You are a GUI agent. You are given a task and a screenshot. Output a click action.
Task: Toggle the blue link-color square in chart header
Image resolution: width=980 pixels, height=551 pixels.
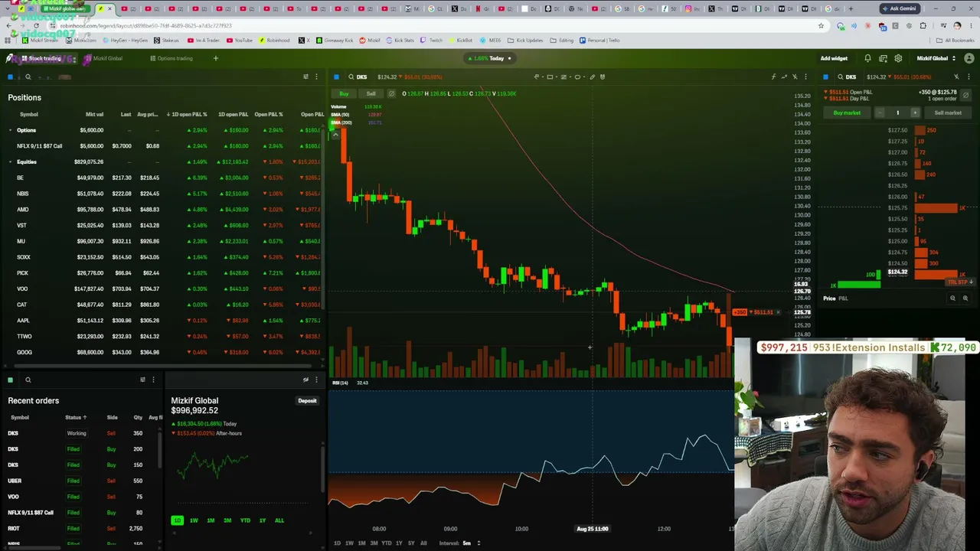coord(336,77)
